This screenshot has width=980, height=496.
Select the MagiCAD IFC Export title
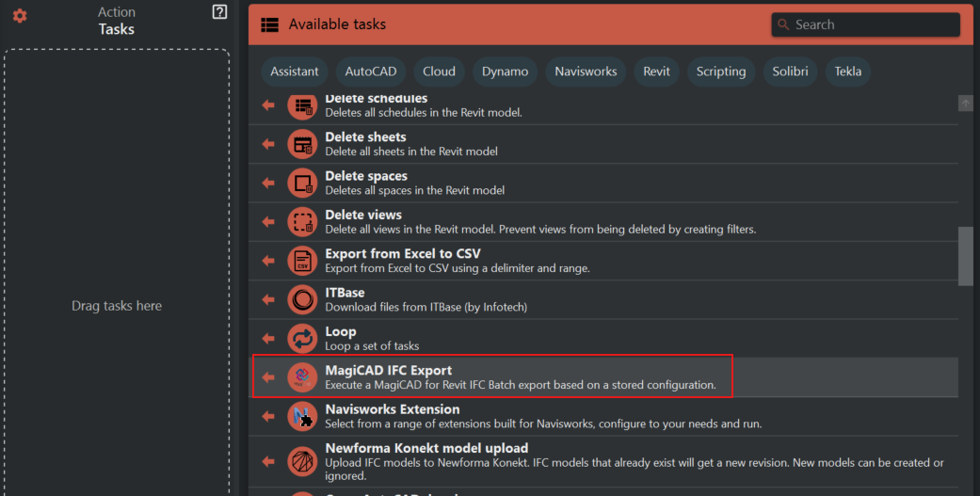(388, 371)
